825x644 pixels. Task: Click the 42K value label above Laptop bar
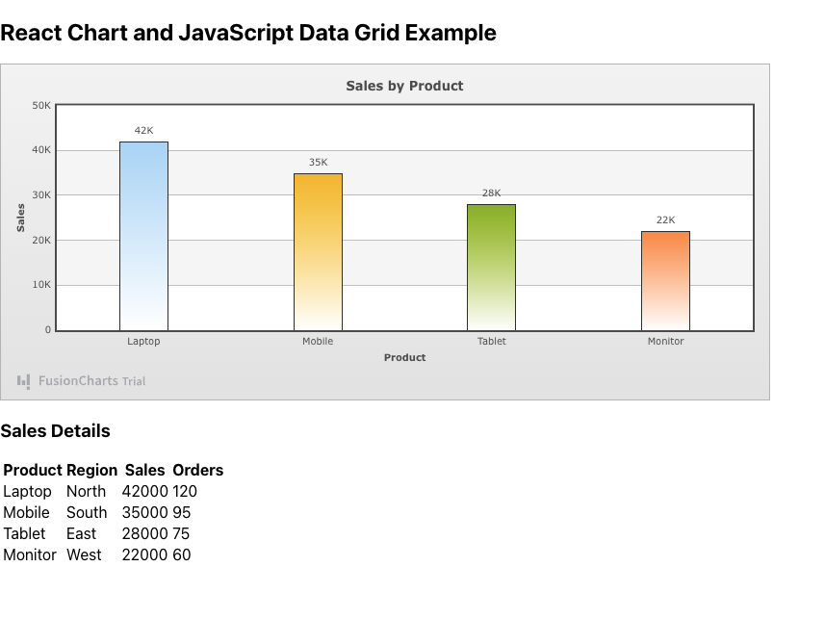pyautogui.click(x=143, y=131)
